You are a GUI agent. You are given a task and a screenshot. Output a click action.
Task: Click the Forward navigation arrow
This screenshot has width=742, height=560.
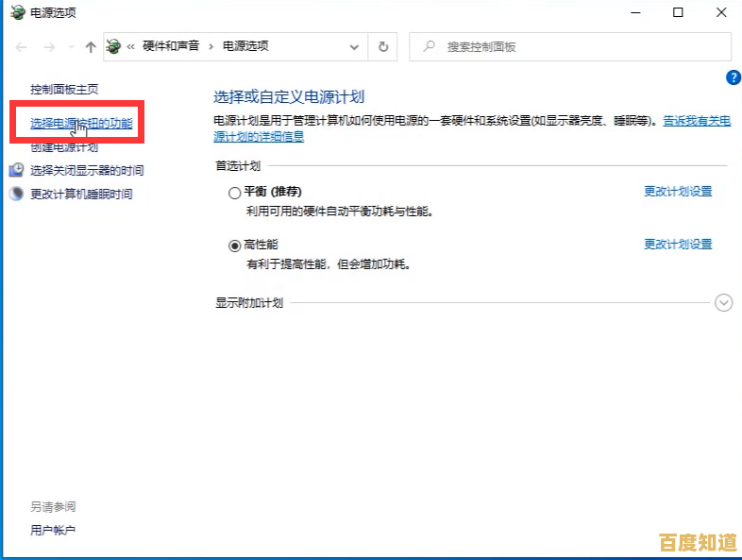click(49, 47)
